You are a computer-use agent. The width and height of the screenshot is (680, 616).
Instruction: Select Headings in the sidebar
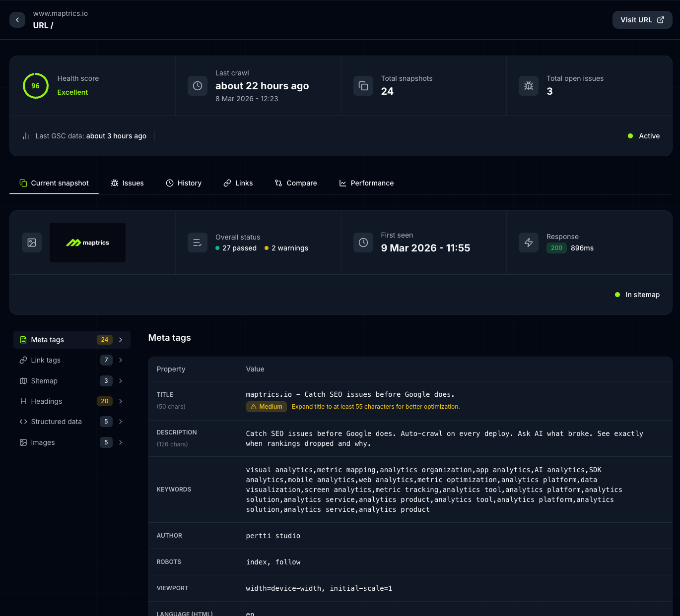[72, 401]
